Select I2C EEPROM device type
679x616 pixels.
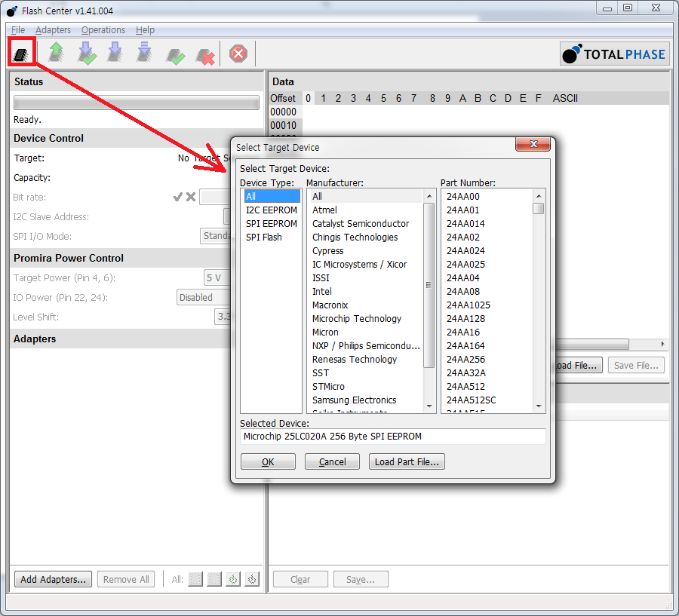tap(272, 210)
